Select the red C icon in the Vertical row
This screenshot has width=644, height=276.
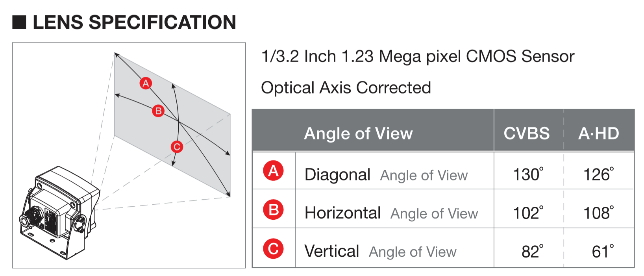point(273,248)
